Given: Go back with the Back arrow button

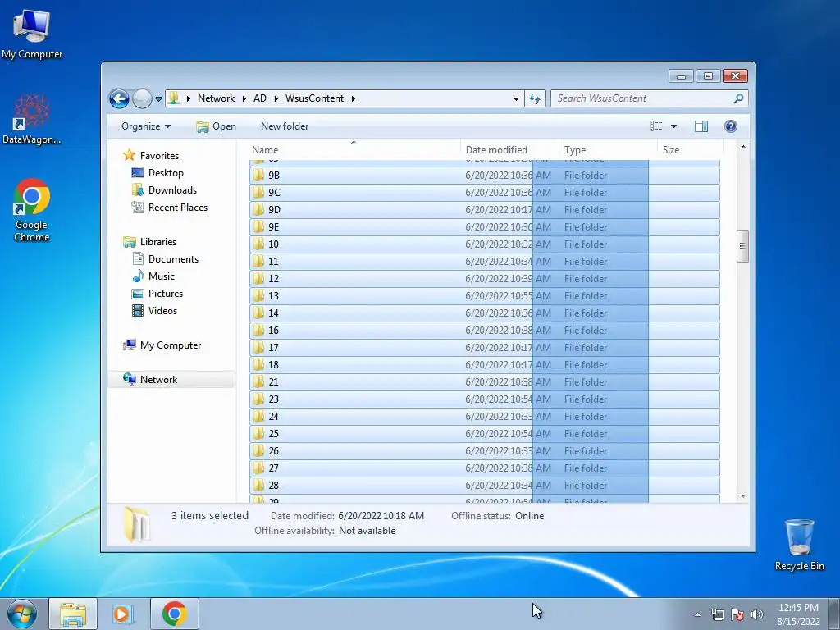Looking at the screenshot, I should coord(119,98).
